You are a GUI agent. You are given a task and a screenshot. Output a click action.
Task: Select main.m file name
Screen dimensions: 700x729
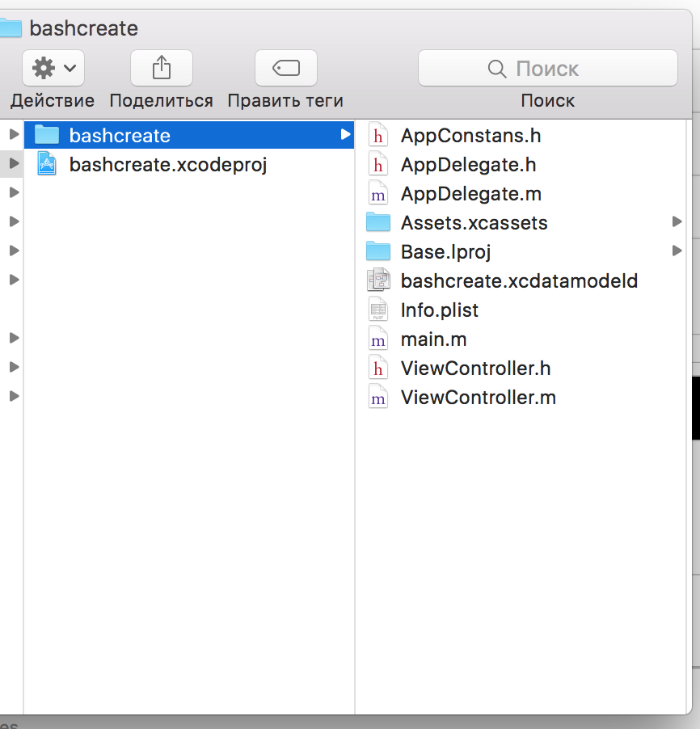[x=433, y=339]
